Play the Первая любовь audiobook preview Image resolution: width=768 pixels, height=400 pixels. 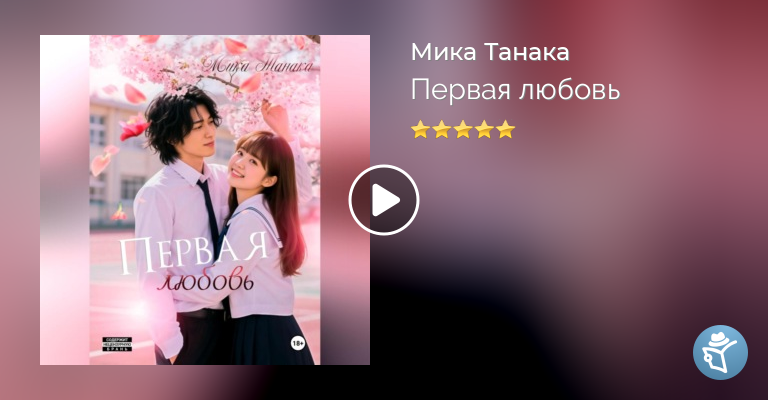(x=384, y=200)
